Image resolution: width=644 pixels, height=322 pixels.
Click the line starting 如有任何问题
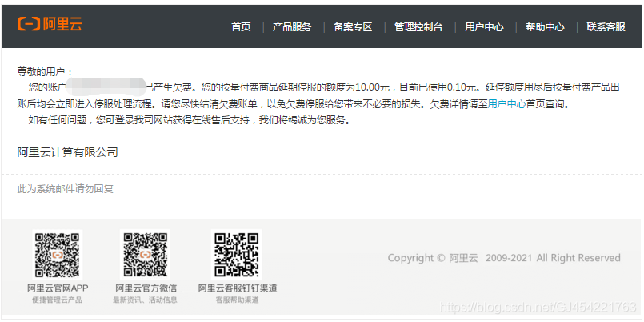pyautogui.click(x=190, y=120)
